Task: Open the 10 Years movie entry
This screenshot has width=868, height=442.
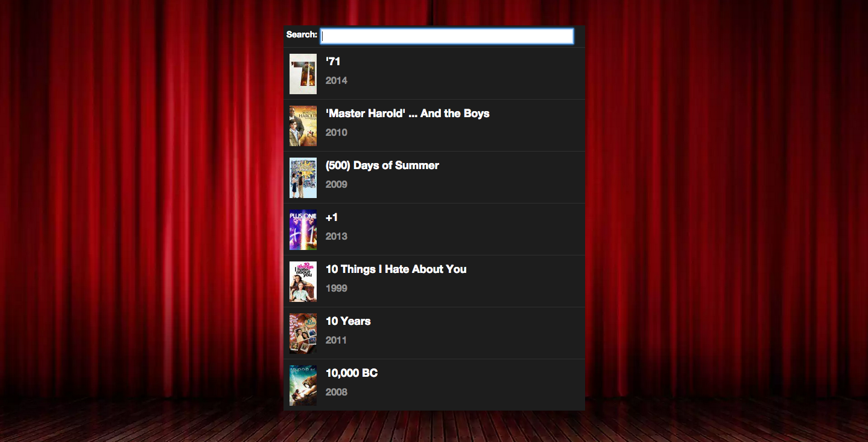Action: click(x=347, y=321)
